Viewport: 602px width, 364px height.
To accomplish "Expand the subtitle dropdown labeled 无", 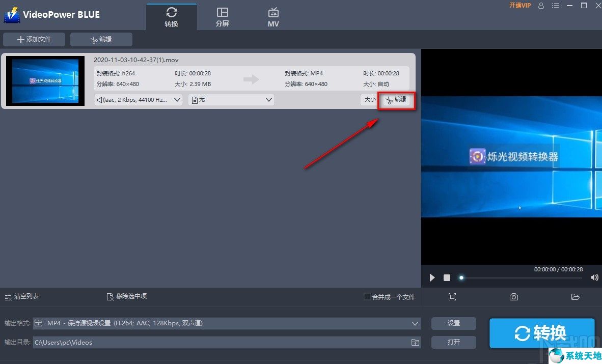I will (231, 100).
